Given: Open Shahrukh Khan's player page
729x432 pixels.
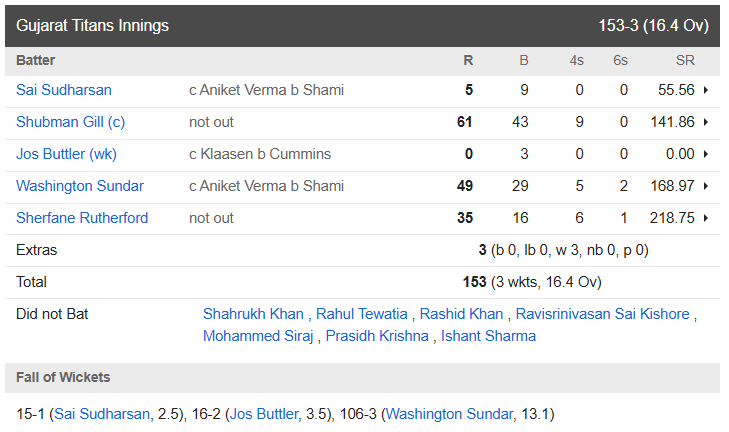Looking at the screenshot, I should point(253,314).
